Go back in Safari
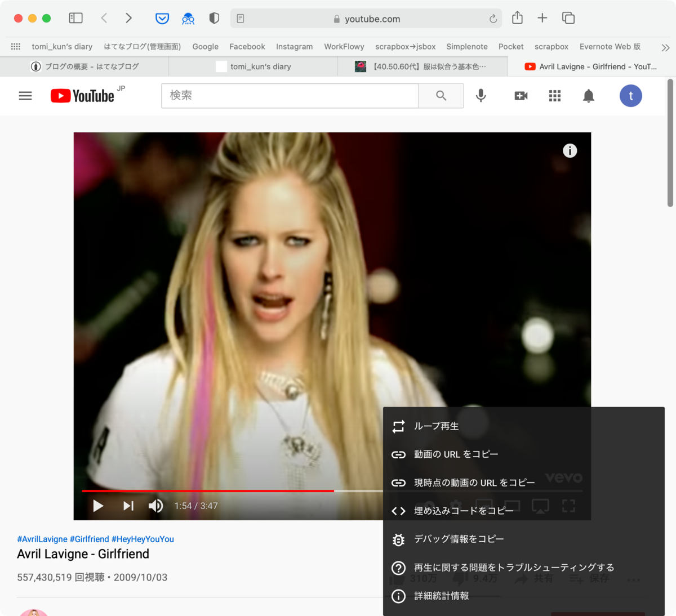 104,18
